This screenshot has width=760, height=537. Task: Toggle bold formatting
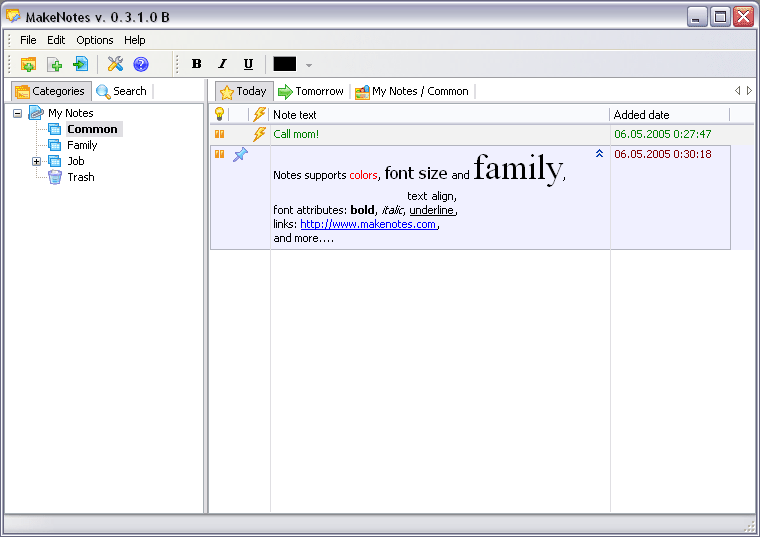(x=196, y=64)
